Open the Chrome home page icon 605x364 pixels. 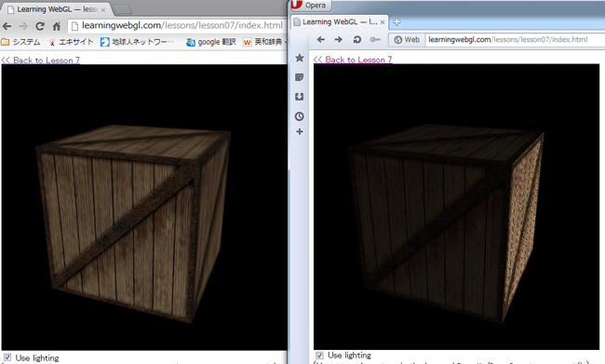[57, 26]
